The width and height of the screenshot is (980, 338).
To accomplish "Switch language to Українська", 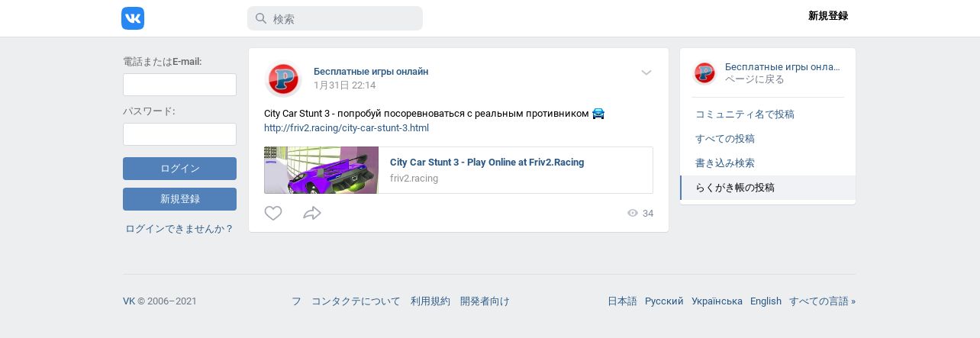I will (x=717, y=301).
